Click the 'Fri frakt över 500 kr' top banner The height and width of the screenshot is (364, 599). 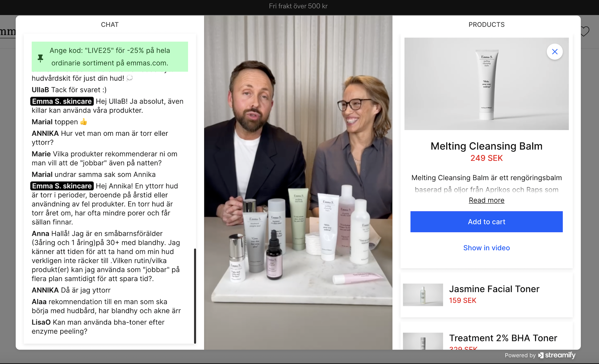point(298,6)
